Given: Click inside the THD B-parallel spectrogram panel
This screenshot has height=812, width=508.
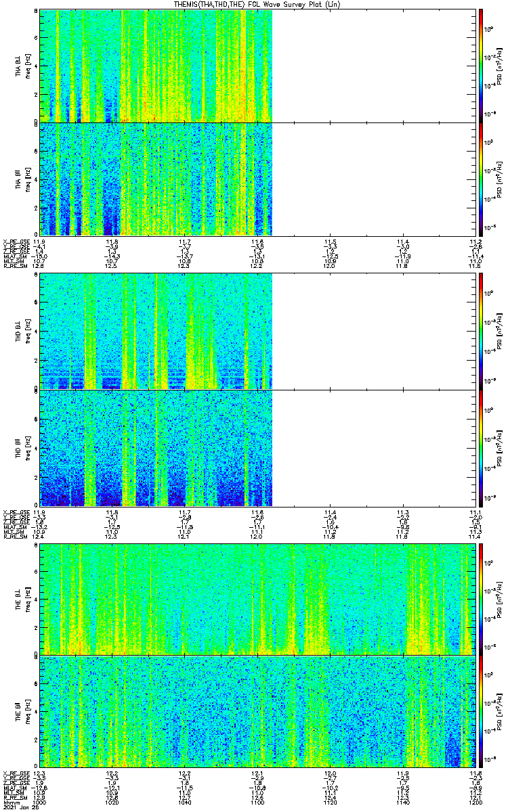Looking at the screenshot, I should point(257,447).
